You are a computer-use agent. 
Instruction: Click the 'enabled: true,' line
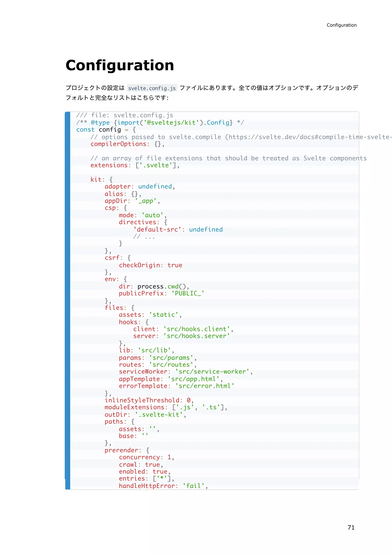click(145, 472)
